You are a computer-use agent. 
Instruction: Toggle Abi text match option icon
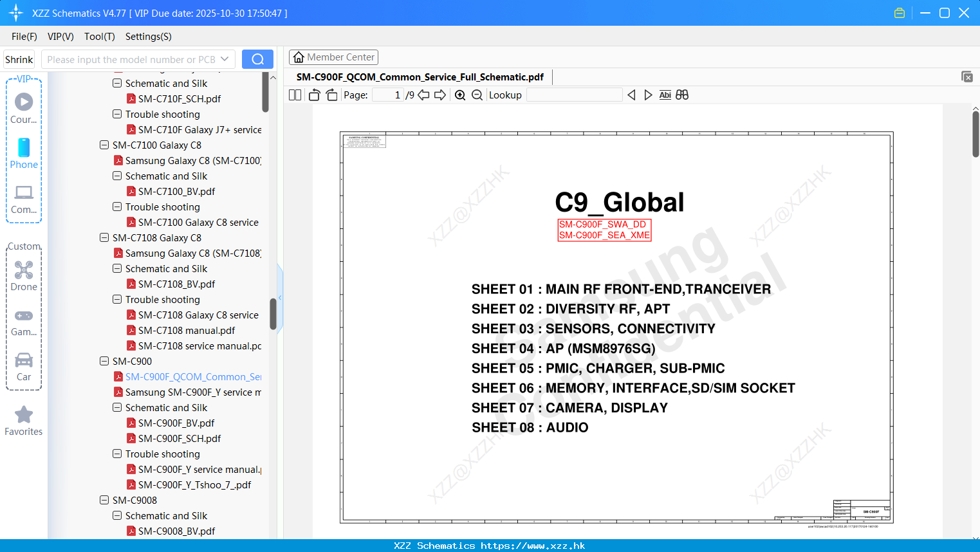665,95
